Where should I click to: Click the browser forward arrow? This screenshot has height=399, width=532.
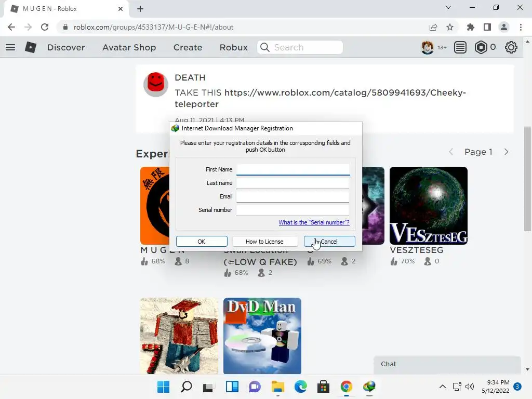28,27
